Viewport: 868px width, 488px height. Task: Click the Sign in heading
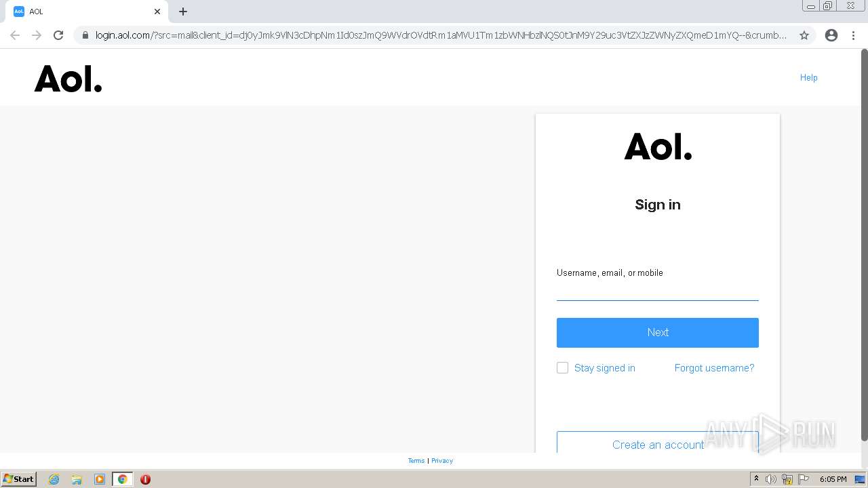click(x=658, y=205)
